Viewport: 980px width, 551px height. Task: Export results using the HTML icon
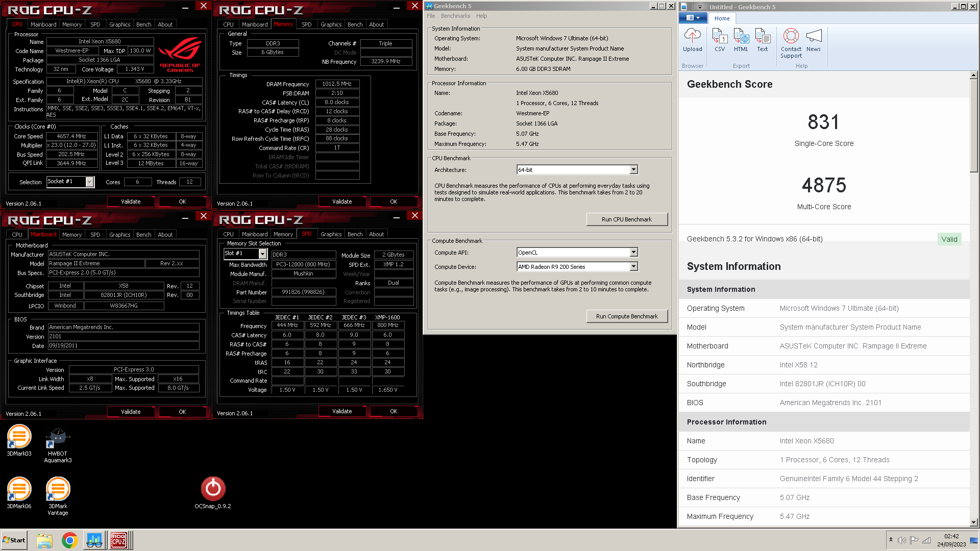tap(741, 36)
